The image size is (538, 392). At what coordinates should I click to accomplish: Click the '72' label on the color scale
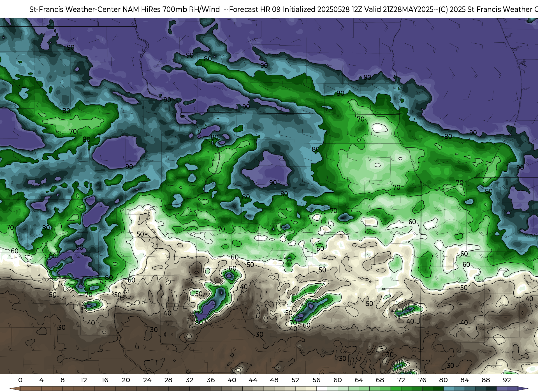(x=401, y=380)
